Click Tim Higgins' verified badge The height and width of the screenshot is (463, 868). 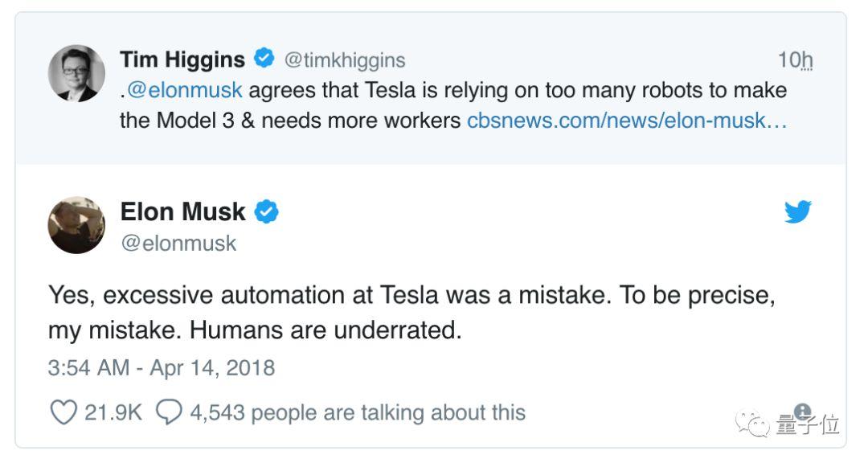(264, 59)
